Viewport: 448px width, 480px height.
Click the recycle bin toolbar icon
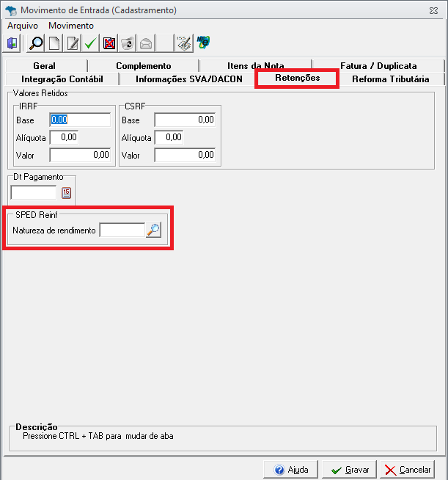[x=128, y=43]
